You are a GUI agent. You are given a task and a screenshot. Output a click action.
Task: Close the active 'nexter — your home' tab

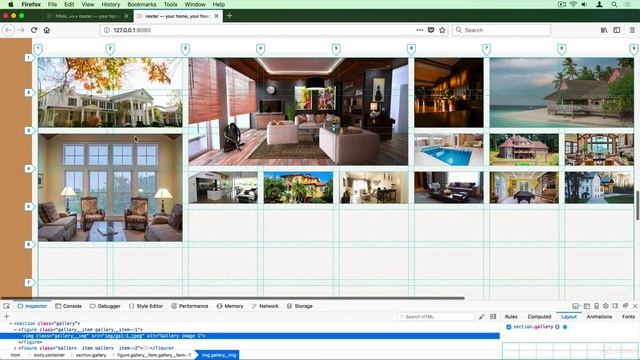tap(216, 16)
